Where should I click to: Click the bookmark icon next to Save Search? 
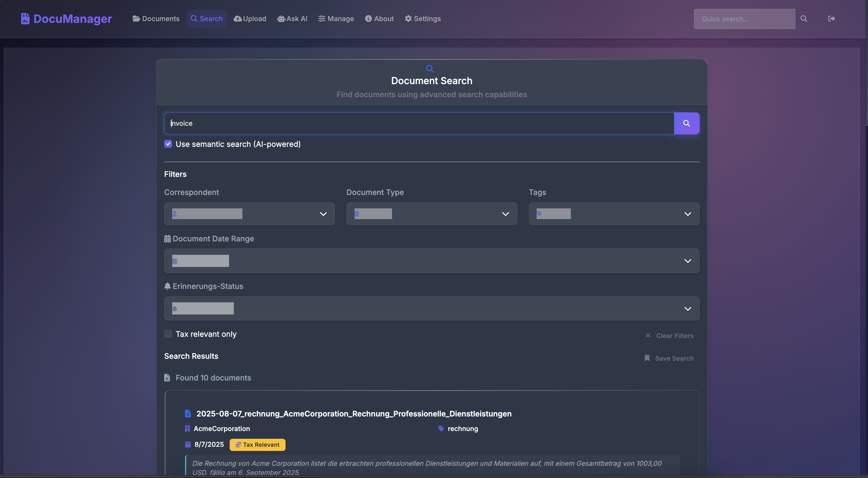click(647, 358)
